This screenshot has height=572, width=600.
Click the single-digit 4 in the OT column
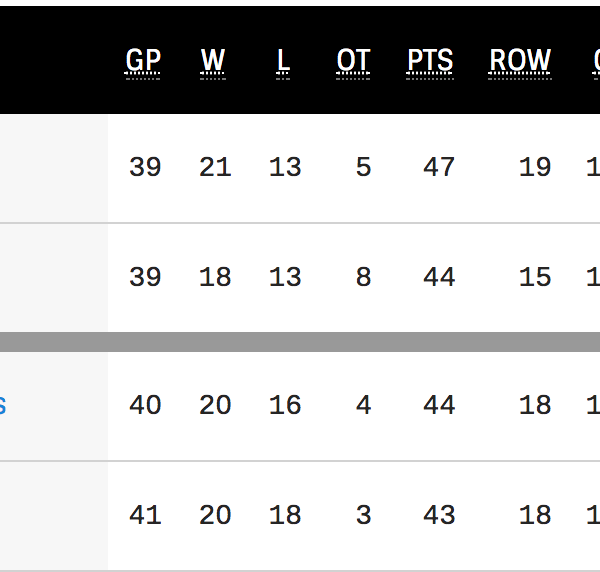click(x=363, y=405)
